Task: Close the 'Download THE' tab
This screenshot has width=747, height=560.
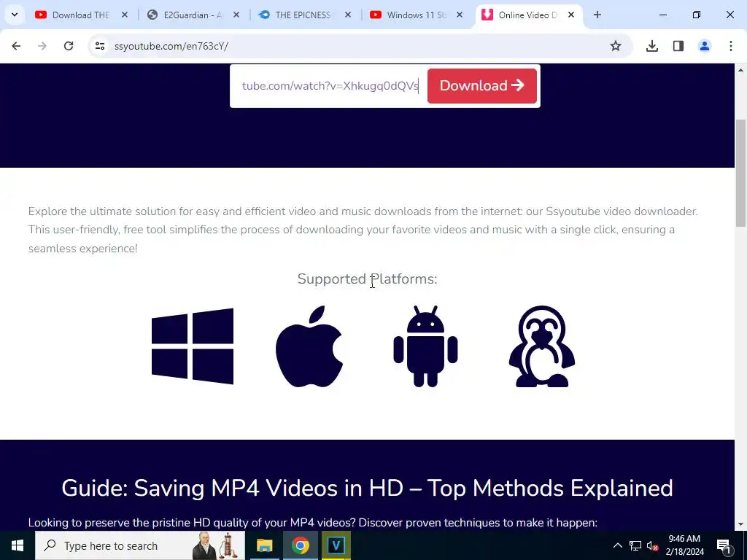Action: [x=124, y=15]
